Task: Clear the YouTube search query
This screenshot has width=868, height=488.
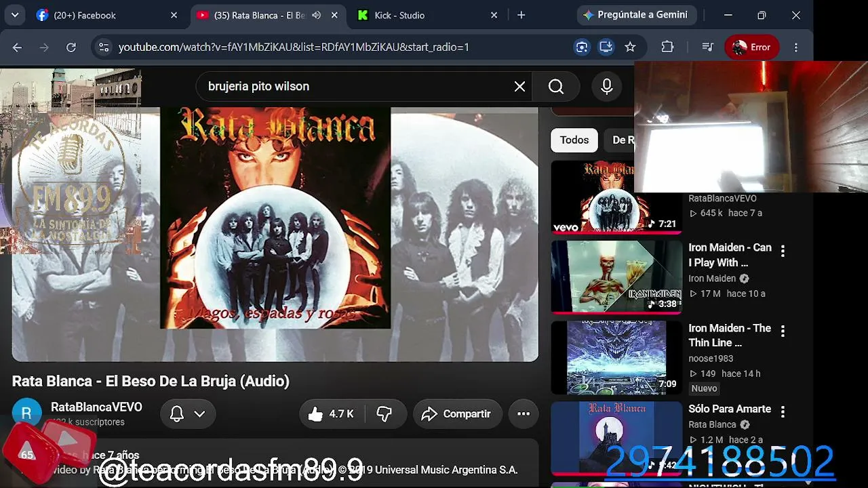Action: [x=519, y=86]
